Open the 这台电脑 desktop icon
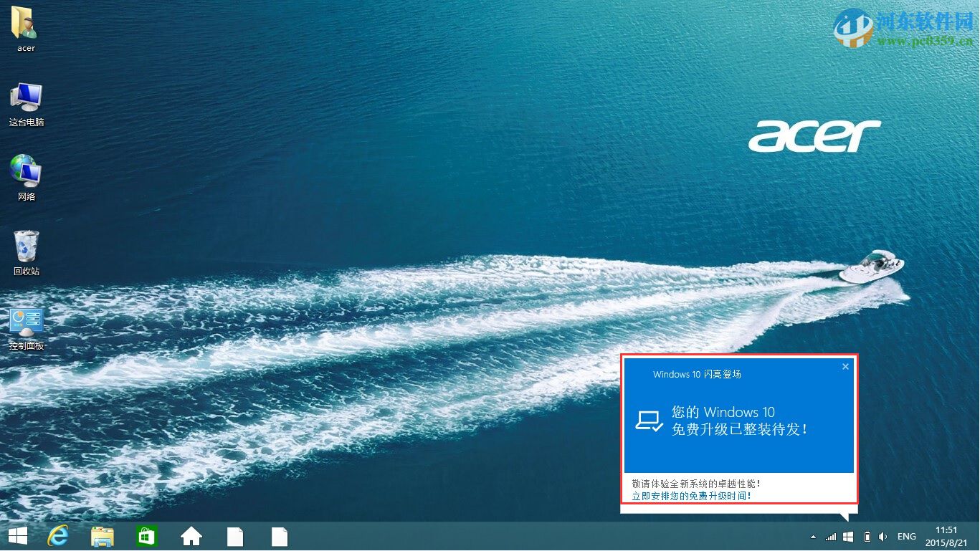980x551 pixels. [26, 100]
